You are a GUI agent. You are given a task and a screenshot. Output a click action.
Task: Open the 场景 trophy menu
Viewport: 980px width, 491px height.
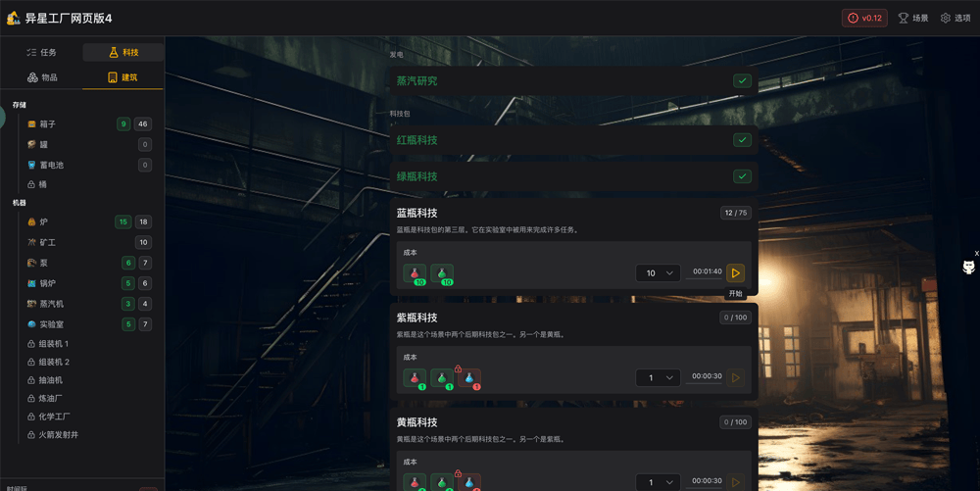(x=913, y=18)
